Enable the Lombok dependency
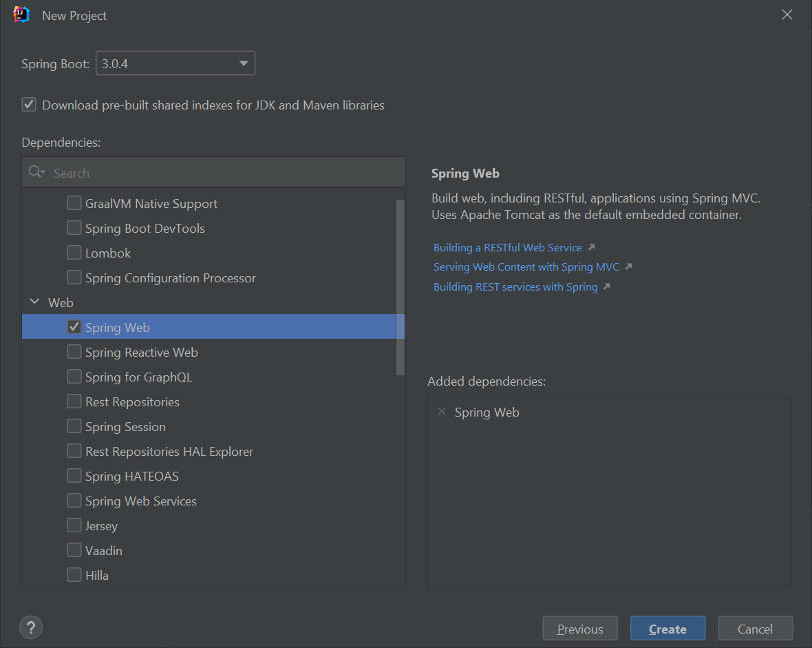Image resolution: width=812 pixels, height=648 pixels. coord(74,253)
